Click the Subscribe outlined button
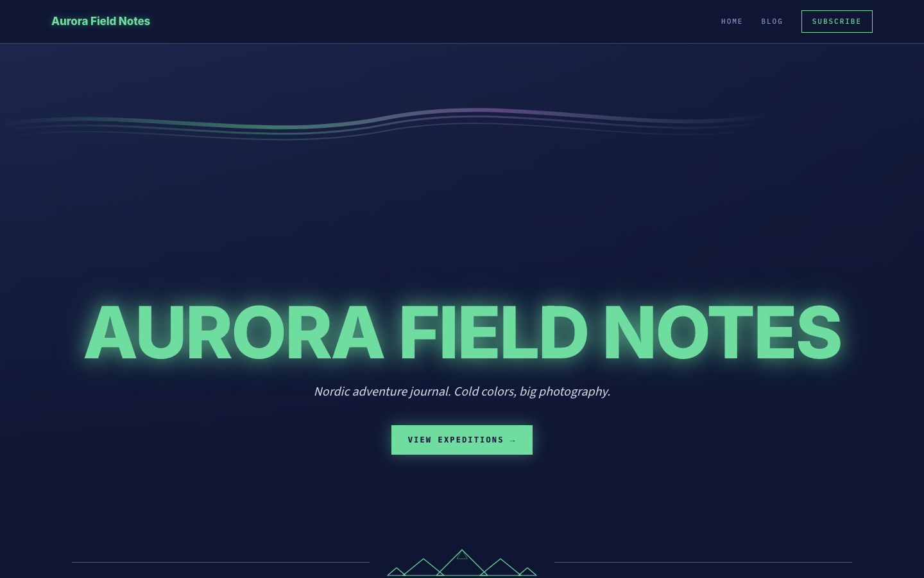 (x=837, y=21)
